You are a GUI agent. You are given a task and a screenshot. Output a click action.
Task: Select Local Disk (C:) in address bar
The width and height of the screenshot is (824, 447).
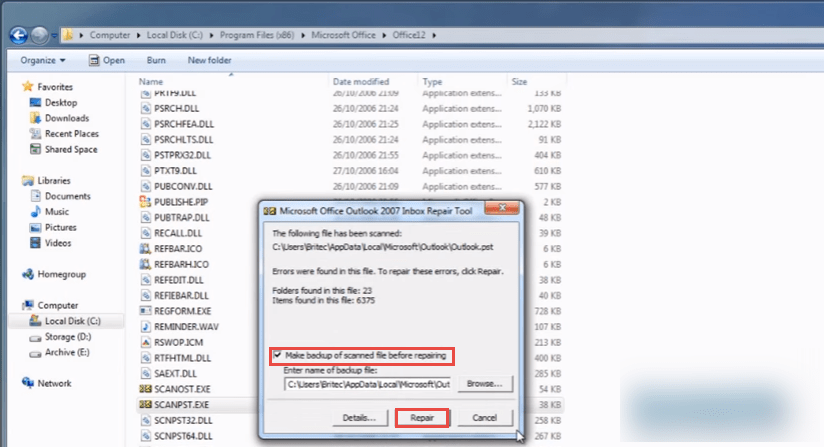174,35
